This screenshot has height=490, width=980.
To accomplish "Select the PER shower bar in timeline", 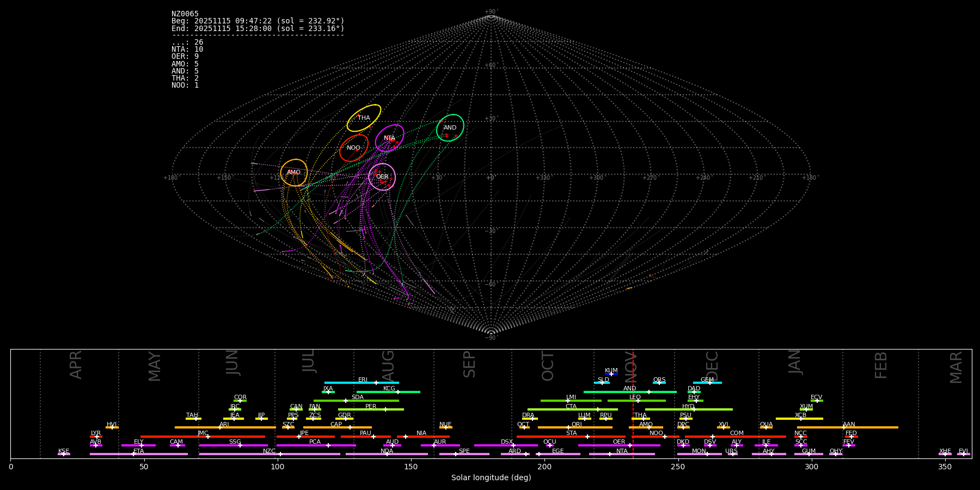I will [x=371, y=409].
